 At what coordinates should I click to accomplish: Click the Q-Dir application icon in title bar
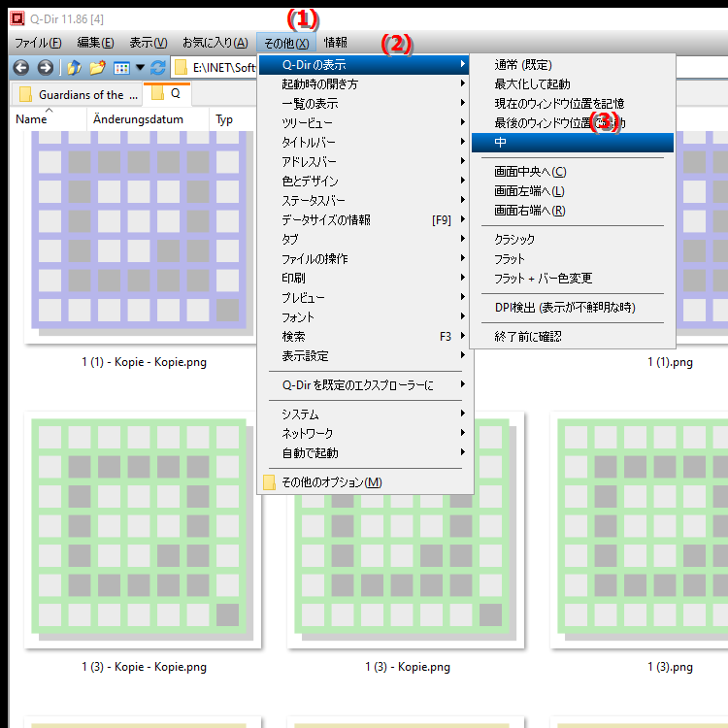[17, 18]
